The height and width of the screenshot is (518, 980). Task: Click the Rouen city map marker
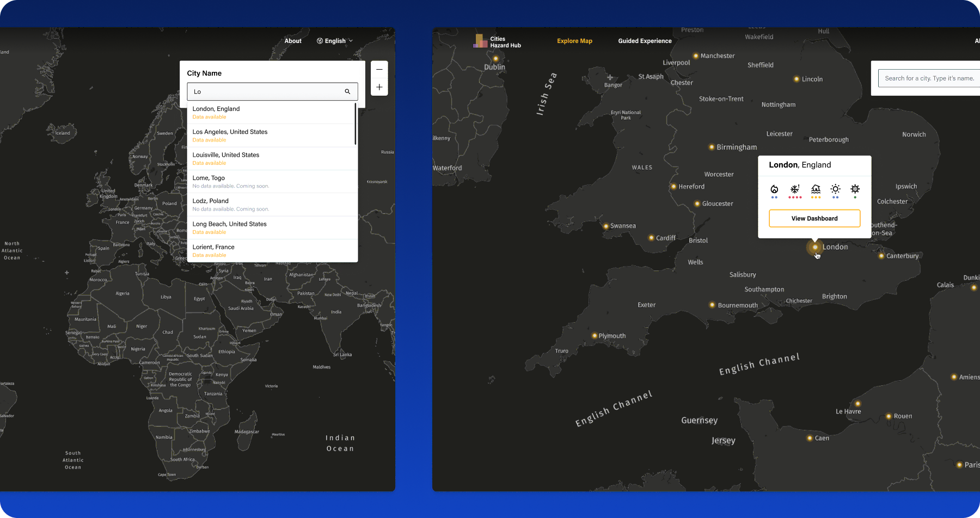pyautogui.click(x=889, y=416)
